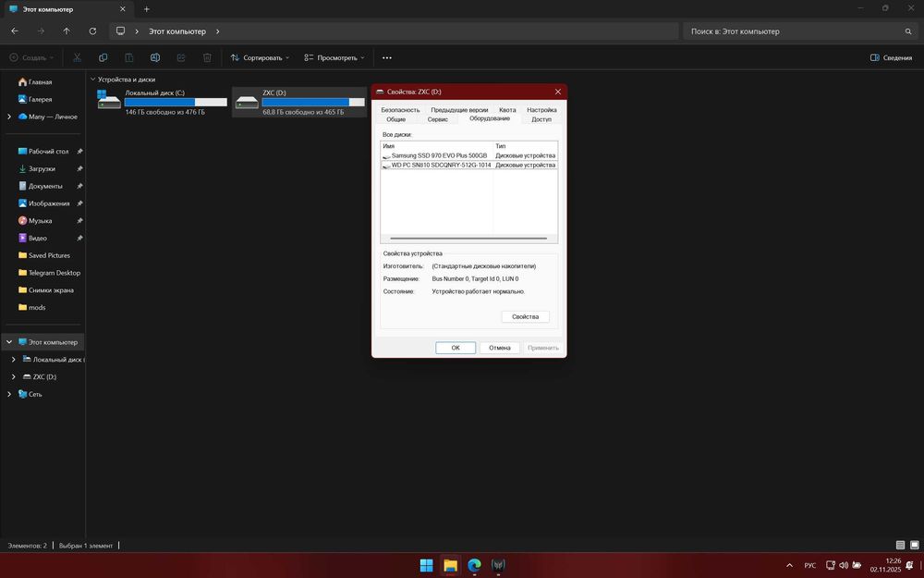Open the three-dot more options menu
This screenshot has height=578, width=924.
[x=387, y=57]
